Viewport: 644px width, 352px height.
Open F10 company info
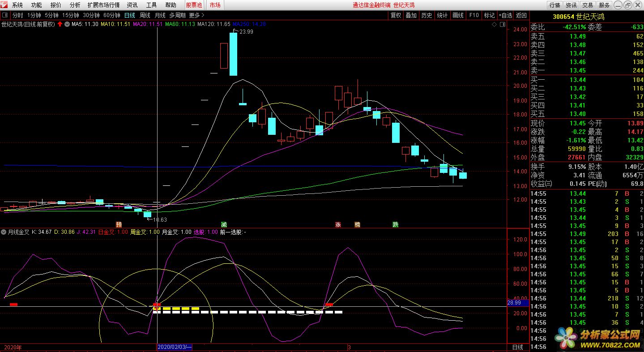coord(473,15)
